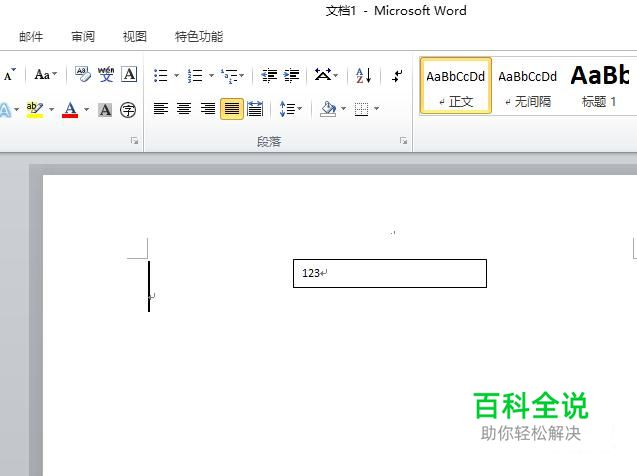637x476 pixels.
Task: Toggle show paragraph marks button
Action: pyautogui.click(x=397, y=76)
